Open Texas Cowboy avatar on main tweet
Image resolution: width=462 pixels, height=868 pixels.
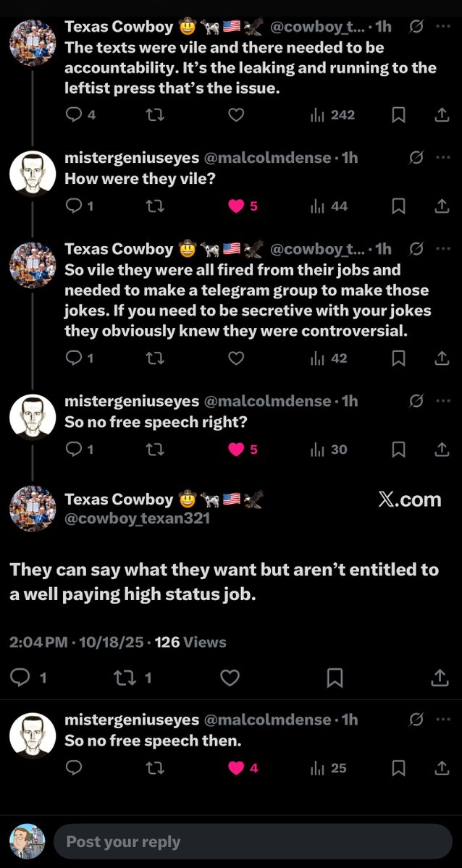33,508
